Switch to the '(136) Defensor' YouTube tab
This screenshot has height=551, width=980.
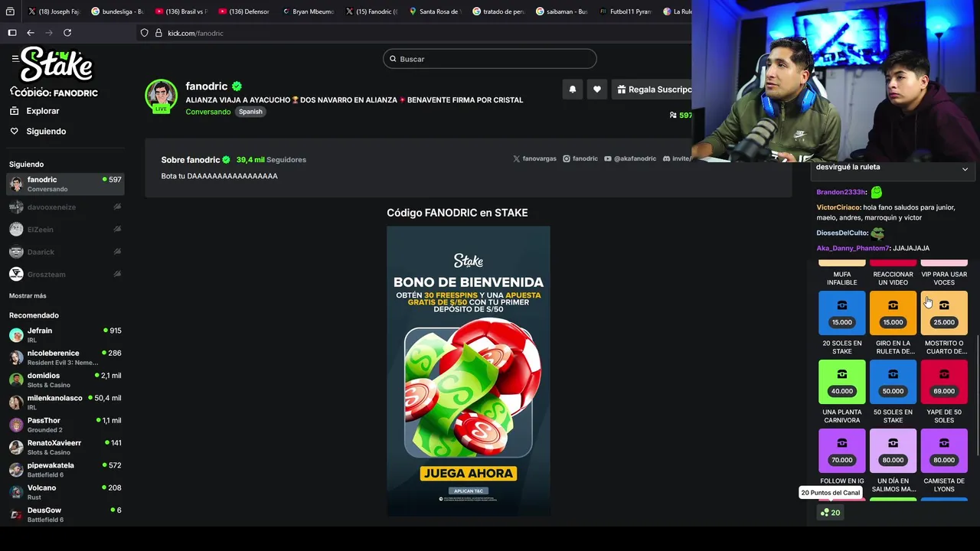[243, 11]
